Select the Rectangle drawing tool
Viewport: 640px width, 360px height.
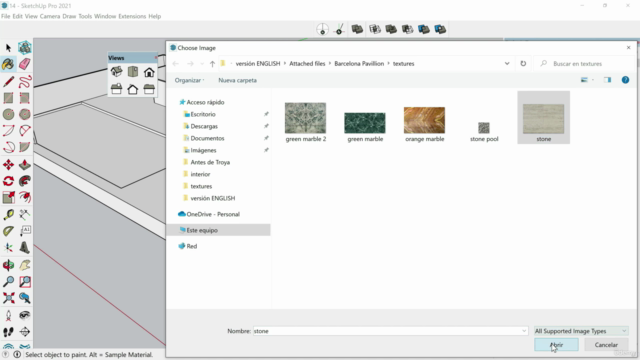pos(8,98)
